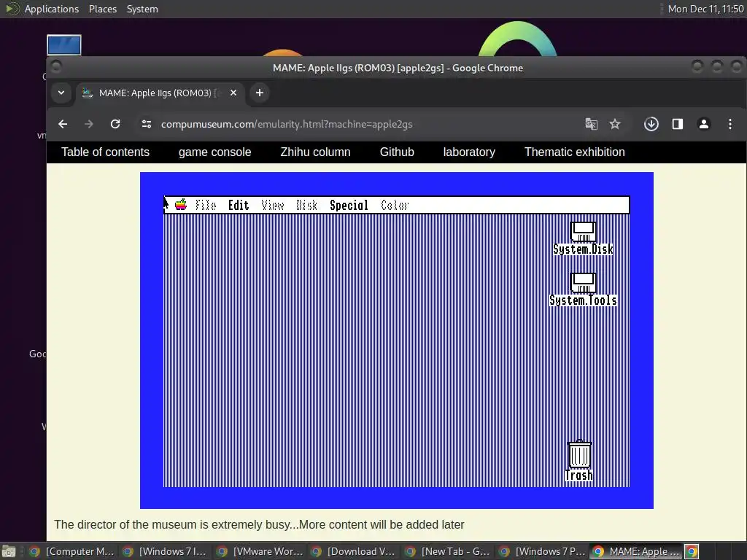The height and width of the screenshot is (560, 747).
Task: Open the game console link
Action: 215,152
